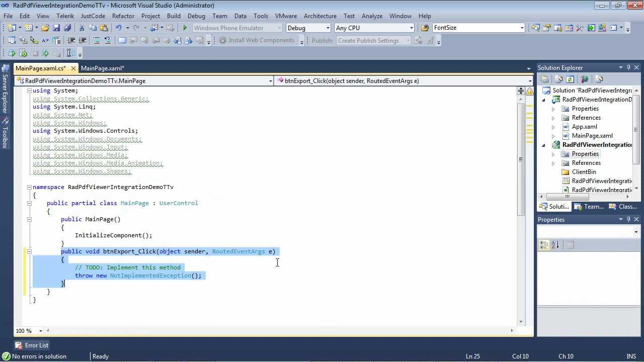The image size is (644, 362).
Task: Click the Find in Files icon beside FontSize
Action: [x=425, y=28]
